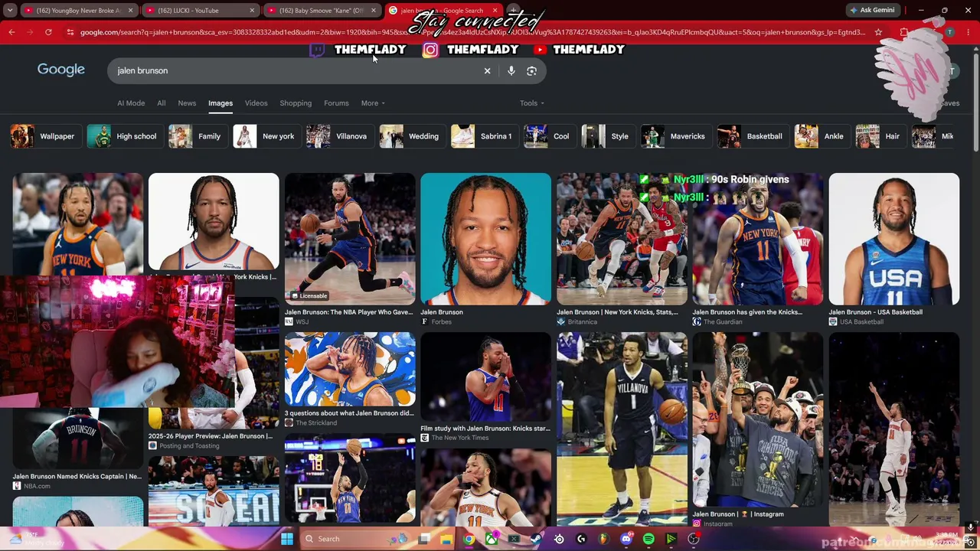Image resolution: width=980 pixels, height=551 pixels.
Task: Filter images by Wallpaper chip
Action: pyautogui.click(x=44, y=136)
